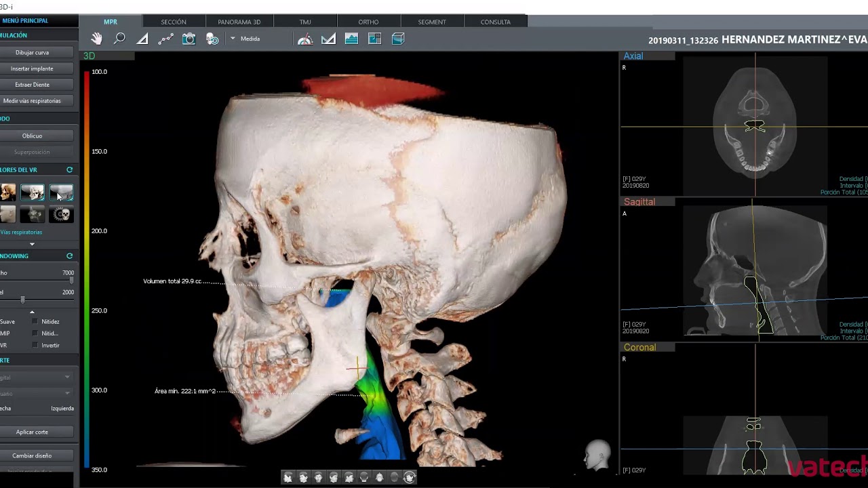Click the grey 3D head orientation model
The image size is (868, 488).
click(597, 455)
